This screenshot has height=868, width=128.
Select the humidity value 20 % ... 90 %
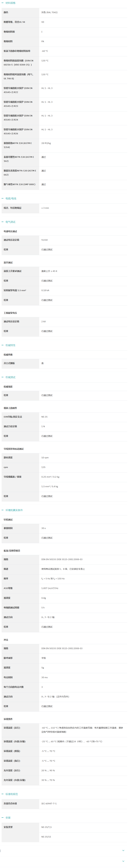[48, 770]
